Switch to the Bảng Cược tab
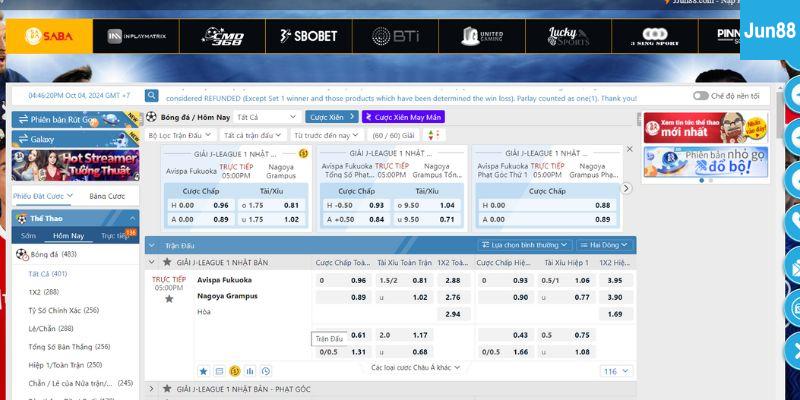800x400 pixels. (107, 196)
